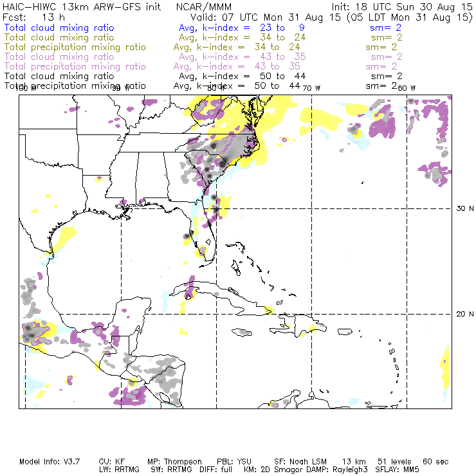Select the purple "Total precipitation mixing ratio" legend line
476x476 pixels.
pyautogui.click(x=75, y=66)
